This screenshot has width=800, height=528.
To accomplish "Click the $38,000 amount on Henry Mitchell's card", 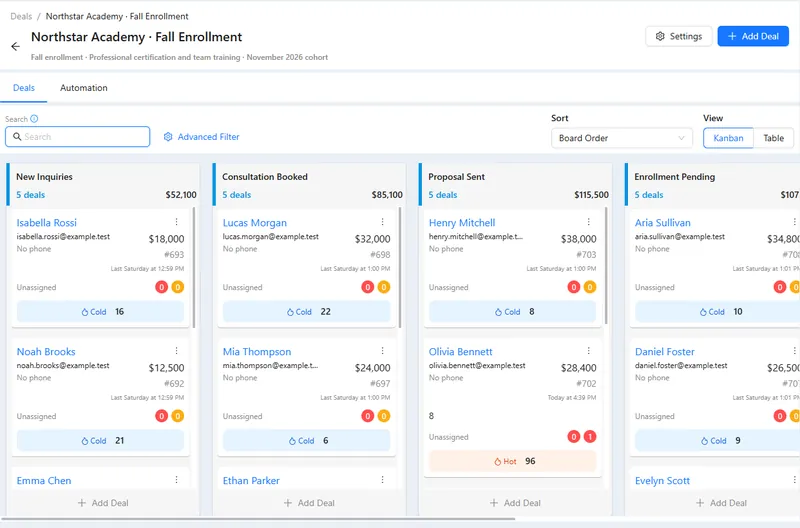I will click(579, 239).
